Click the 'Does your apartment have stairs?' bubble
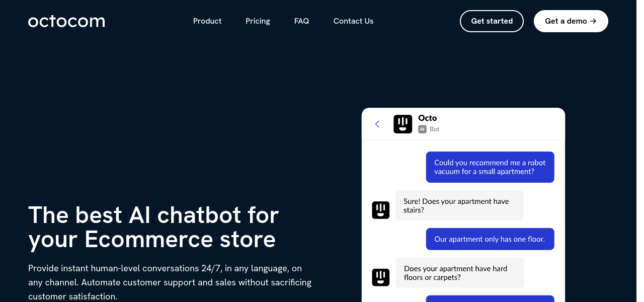Image resolution: width=644 pixels, height=302 pixels. point(459,205)
